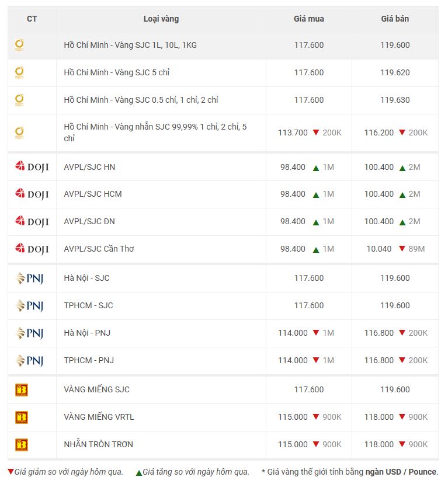Click DOJI logo in AVPL/SJC HN row
Image resolution: width=448 pixels, height=484 pixels.
point(32,166)
